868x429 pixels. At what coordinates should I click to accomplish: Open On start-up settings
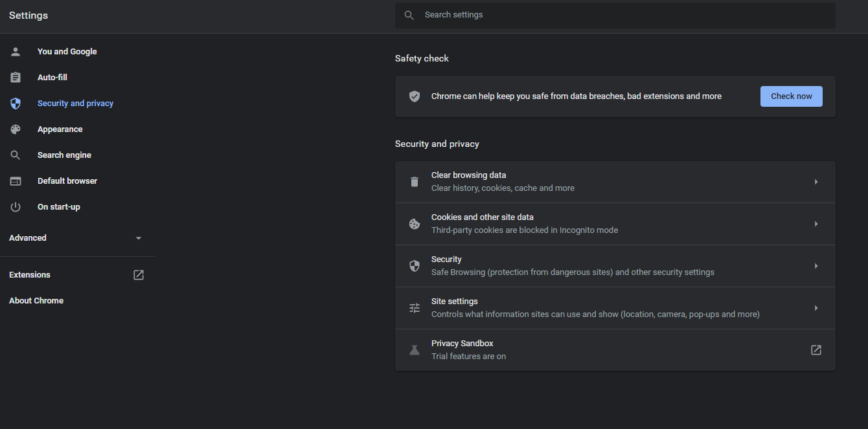click(x=59, y=207)
